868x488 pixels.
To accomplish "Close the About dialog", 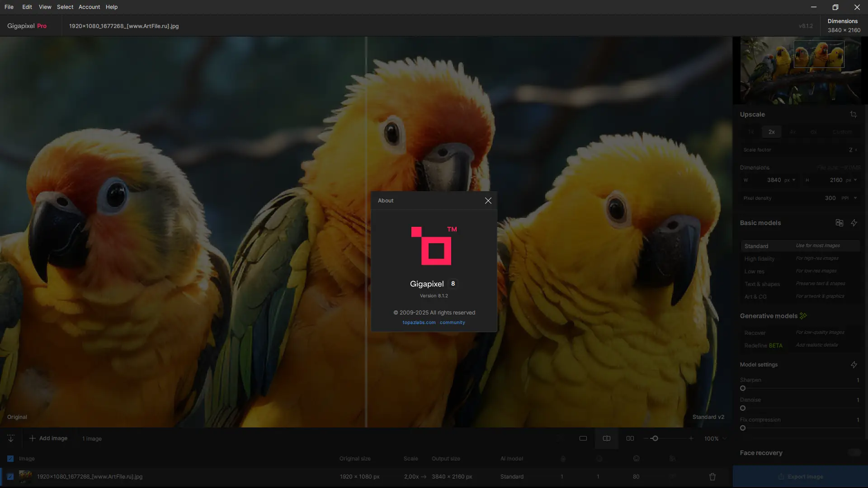I will (x=488, y=201).
